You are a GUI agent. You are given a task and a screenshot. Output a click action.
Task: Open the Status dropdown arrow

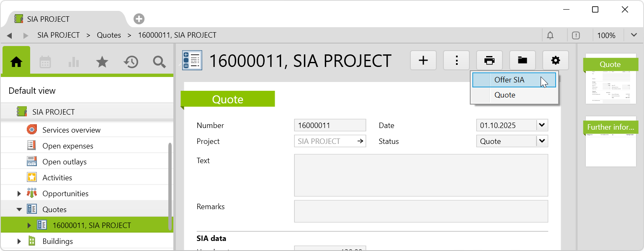coord(542,141)
